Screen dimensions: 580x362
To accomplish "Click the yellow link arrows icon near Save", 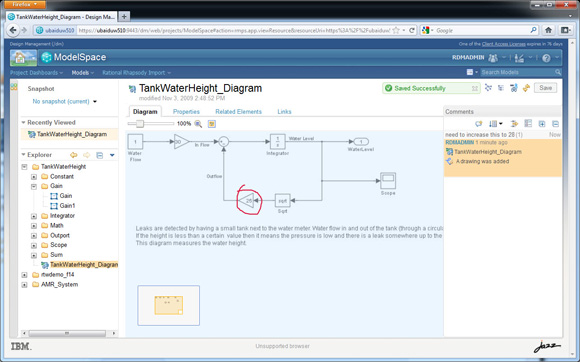I will click(526, 88).
